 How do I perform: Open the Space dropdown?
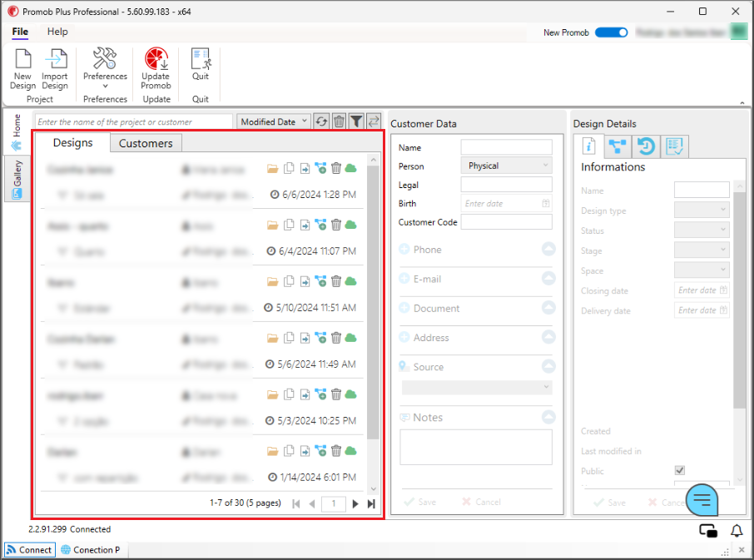[x=702, y=270]
